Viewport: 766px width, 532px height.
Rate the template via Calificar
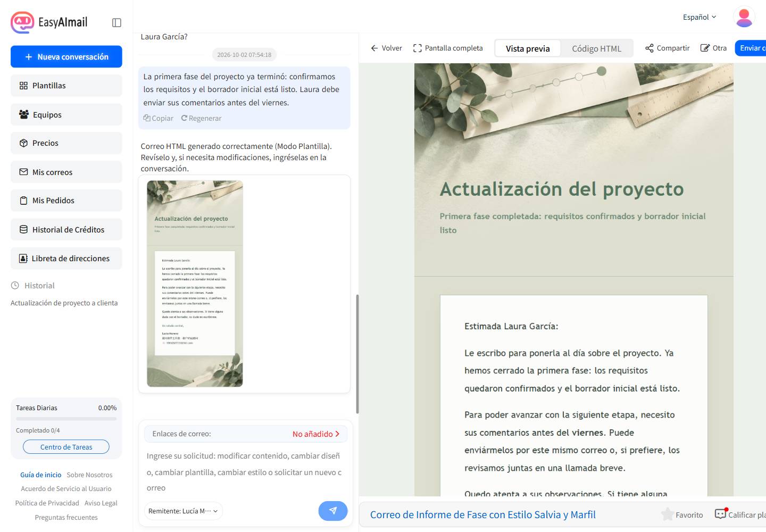pyautogui.click(x=740, y=514)
